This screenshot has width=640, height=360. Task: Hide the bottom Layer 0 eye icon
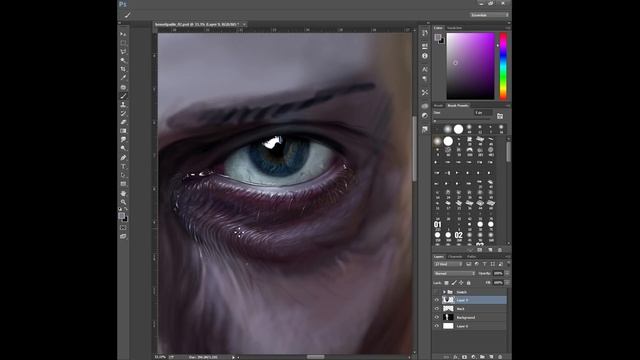pyautogui.click(x=437, y=326)
